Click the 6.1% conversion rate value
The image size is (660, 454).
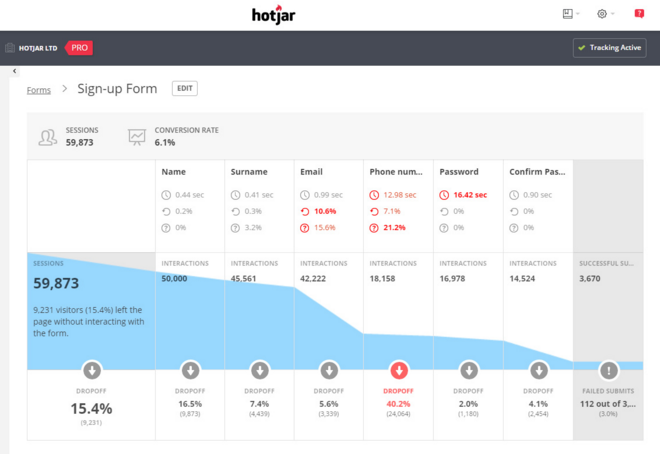(165, 143)
